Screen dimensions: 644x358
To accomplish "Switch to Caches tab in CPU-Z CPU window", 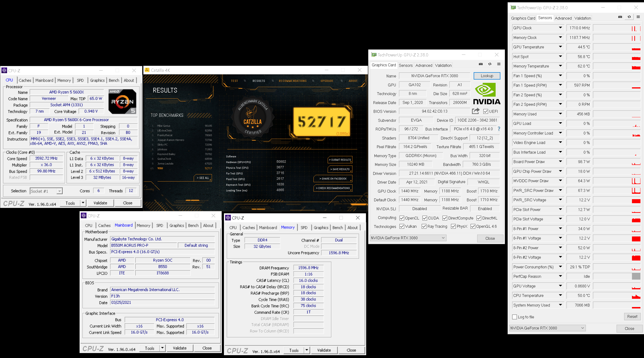I will (25, 80).
